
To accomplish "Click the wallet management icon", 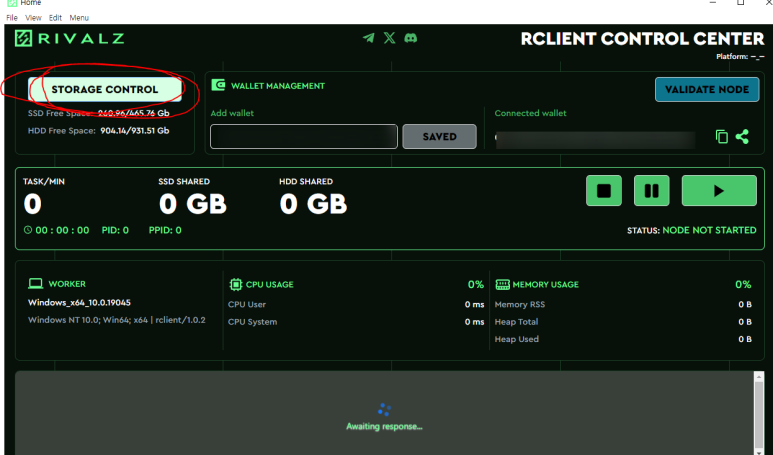I will click(x=218, y=85).
